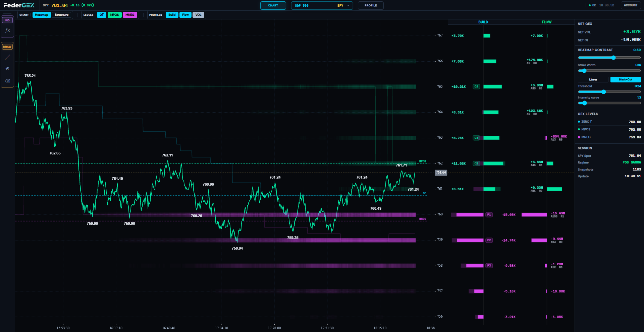Click the P3 put level badge

click(489, 266)
